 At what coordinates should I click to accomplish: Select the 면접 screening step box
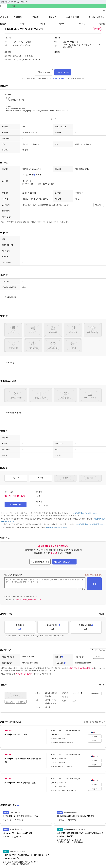[x=41, y=478]
